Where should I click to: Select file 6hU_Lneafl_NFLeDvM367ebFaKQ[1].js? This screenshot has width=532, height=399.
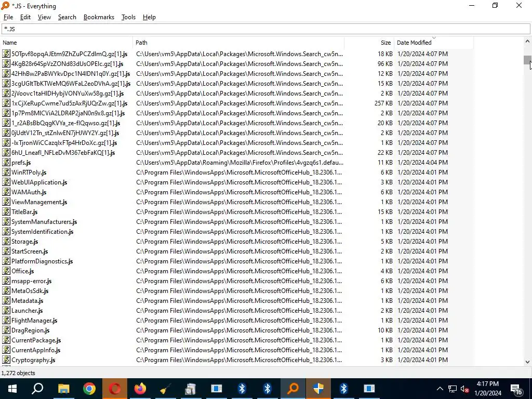click(x=63, y=153)
